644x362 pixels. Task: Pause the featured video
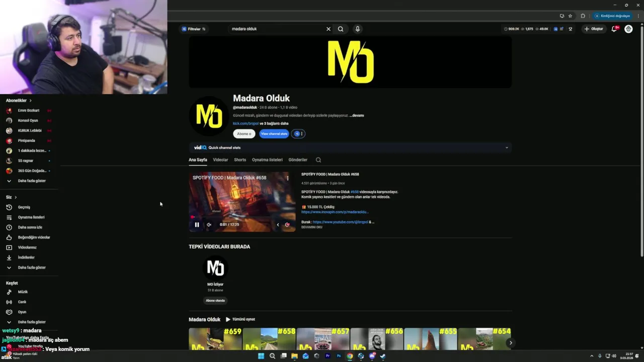pos(197,225)
